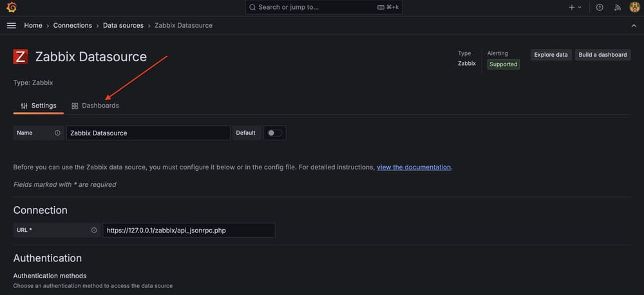
Task: Go to Connections breadcrumb
Action: pyautogui.click(x=73, y=26)
